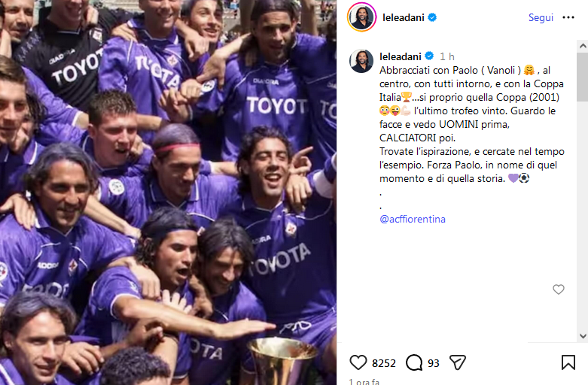Open the three-dots more options menu
The height and width of the screenshot is (385, 588).
(x=568, y=17)
